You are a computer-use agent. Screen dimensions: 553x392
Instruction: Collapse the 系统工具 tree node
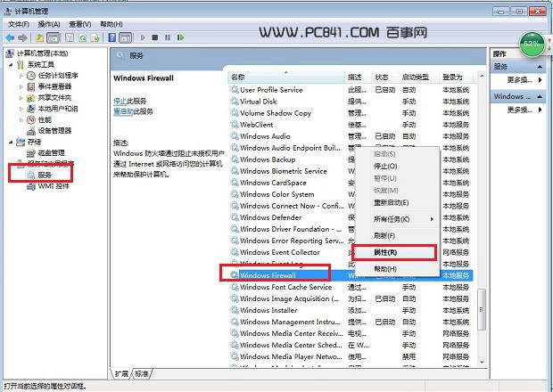click(11, 65)
